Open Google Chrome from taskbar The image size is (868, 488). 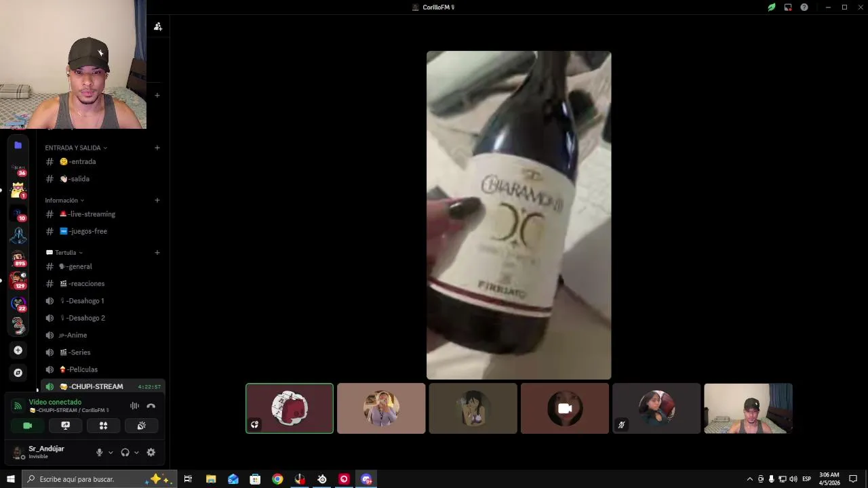point(277,479)
